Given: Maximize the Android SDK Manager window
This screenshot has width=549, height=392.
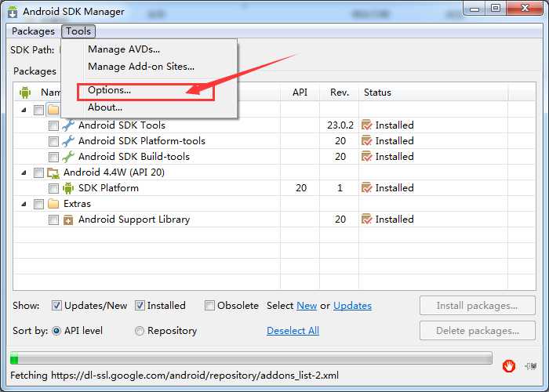Looking at the screenshot, I should pyautogui.click(x=496, y=9).
